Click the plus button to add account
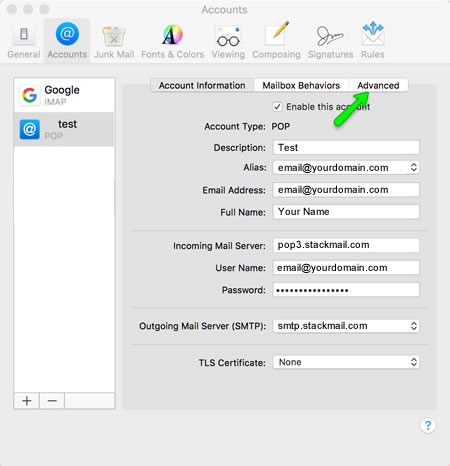This screenshot has height=466, width=450. (27, 401)
